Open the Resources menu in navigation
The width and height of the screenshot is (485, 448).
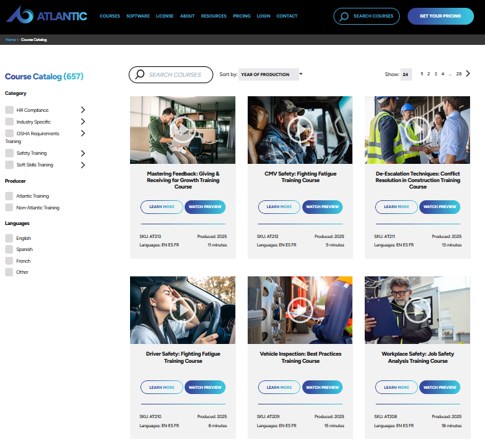[x=213, y=16]
